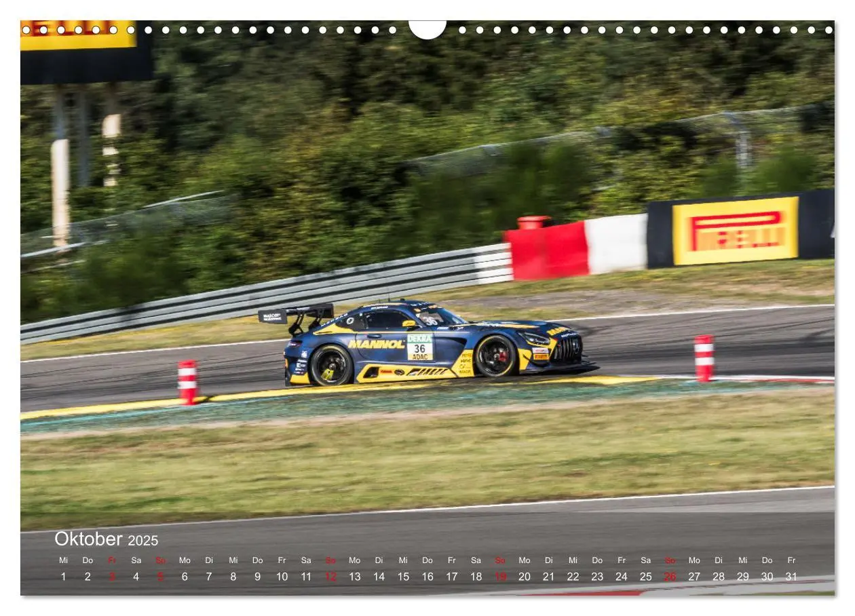
Task: Click the "Mi" weekday label above day 1
Action: coord(63,560)
